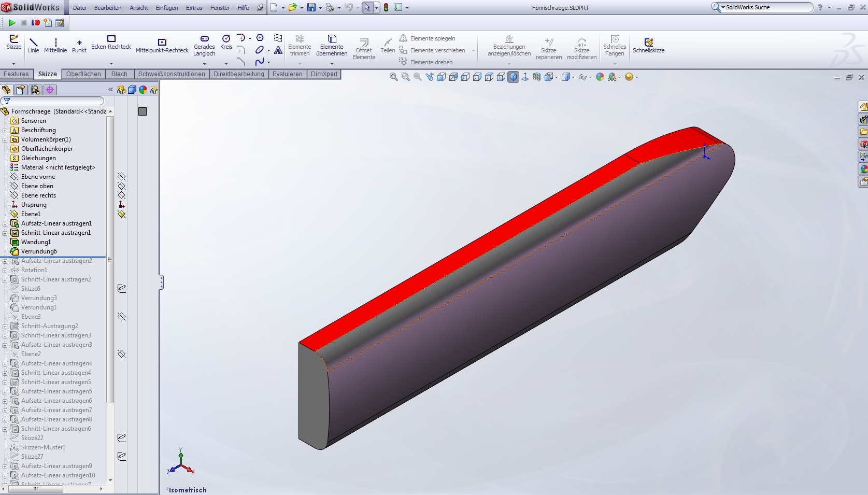Open the Datei menu
This screenshot has width=868, height=495.
point(80,8)
